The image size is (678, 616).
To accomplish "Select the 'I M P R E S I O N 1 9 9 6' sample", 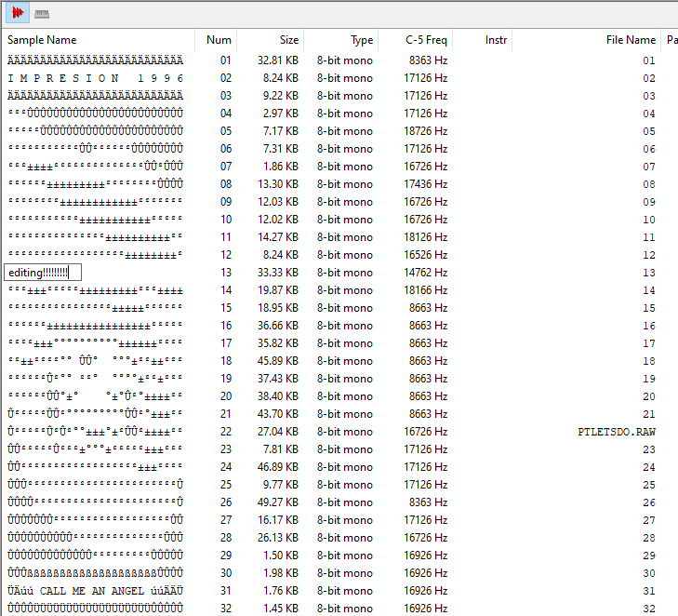I will point(95,78).
